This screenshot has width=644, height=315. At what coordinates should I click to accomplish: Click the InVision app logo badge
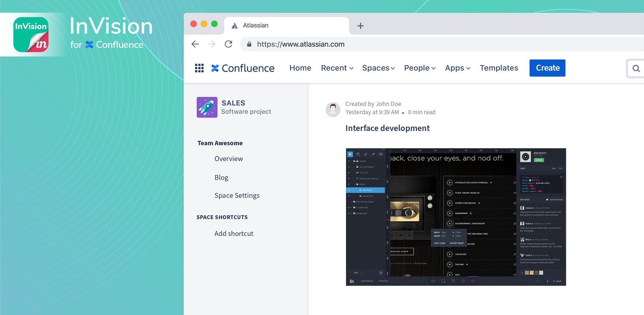click(x=31, y=35)
